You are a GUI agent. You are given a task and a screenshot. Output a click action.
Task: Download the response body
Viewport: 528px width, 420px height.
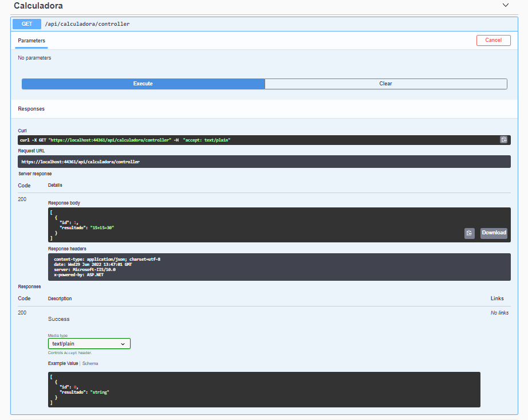point(493,233)
